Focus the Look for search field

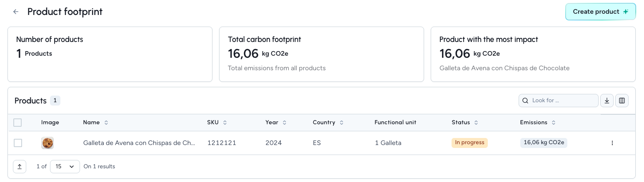(x=562, y=101)
